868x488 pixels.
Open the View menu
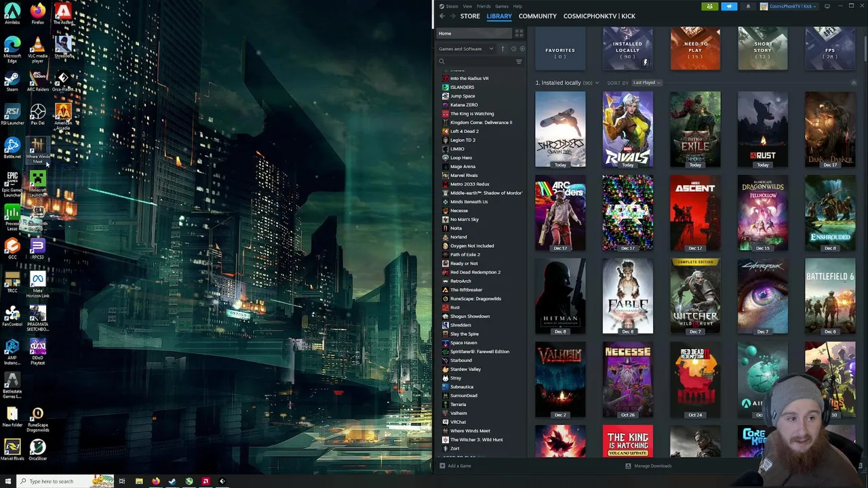tap(467, 6)
